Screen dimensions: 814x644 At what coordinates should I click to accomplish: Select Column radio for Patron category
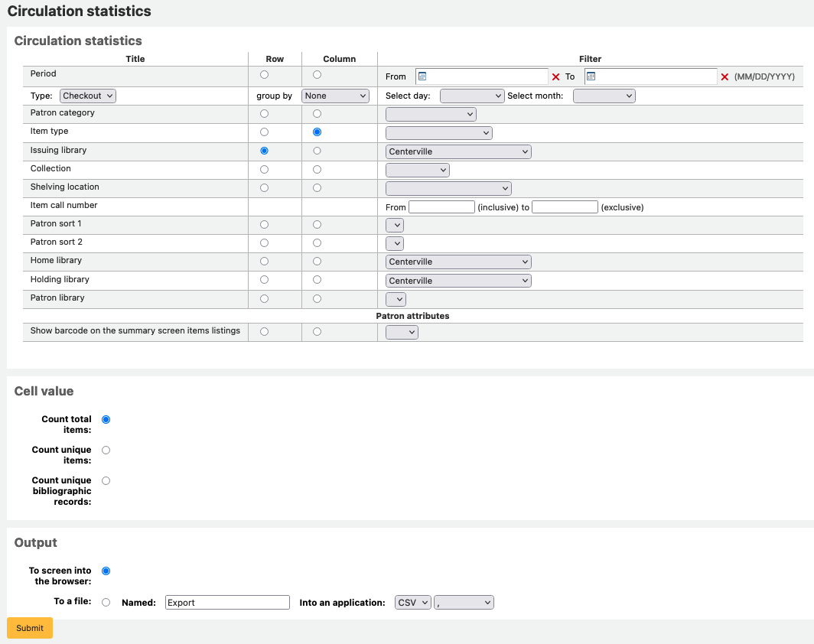click(317, 113)
